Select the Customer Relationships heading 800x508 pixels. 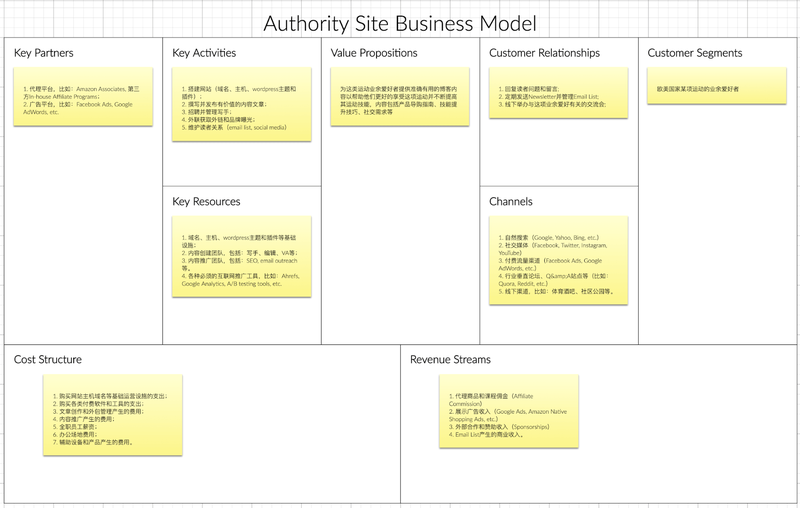tap(544, 53)
